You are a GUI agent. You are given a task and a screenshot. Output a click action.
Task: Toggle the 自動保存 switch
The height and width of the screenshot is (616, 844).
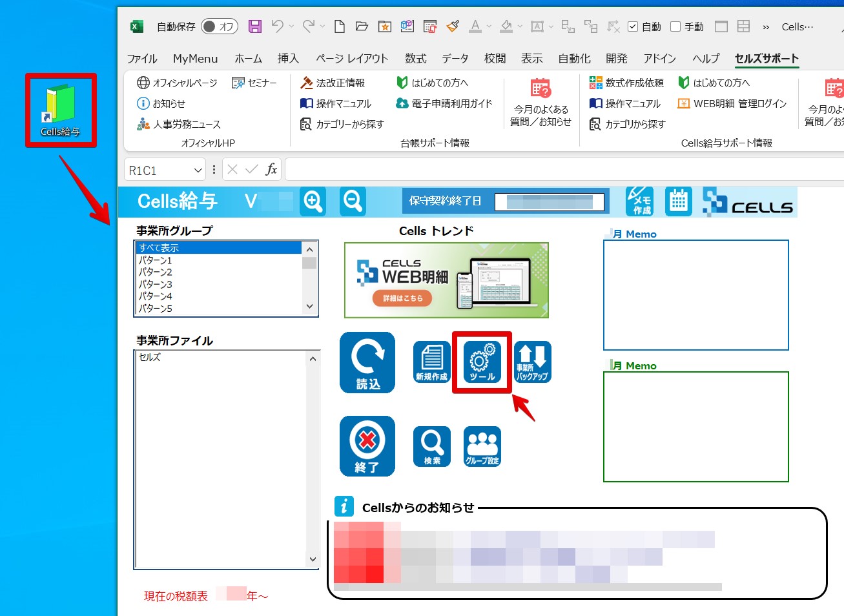tap(220, 26)
